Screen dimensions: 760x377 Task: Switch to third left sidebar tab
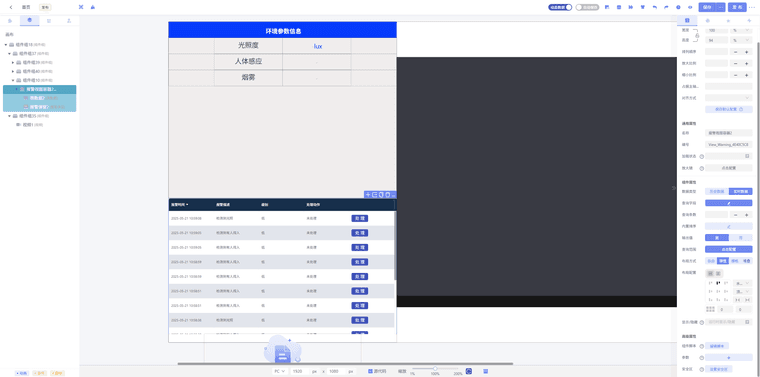[49, 20]
